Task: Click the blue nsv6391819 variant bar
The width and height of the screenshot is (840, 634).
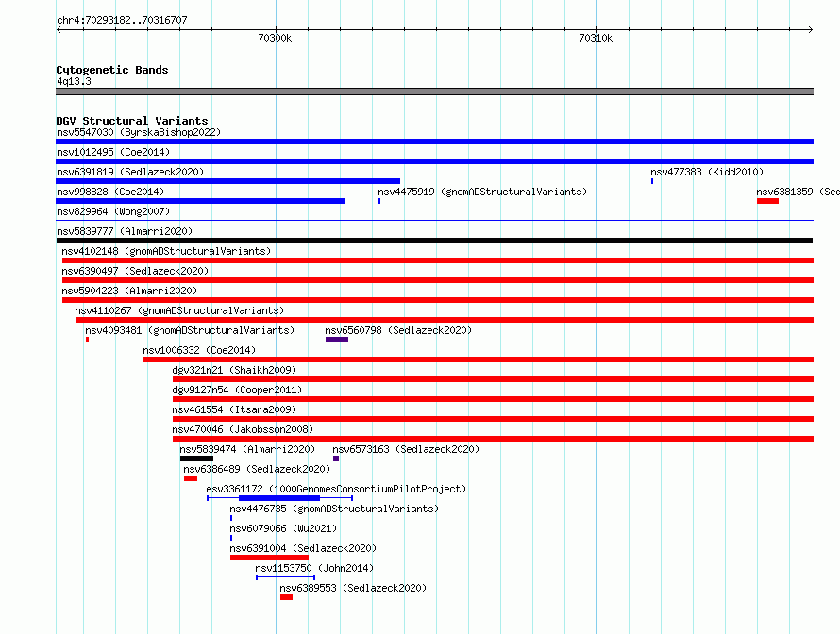Action: coord(227,181)
